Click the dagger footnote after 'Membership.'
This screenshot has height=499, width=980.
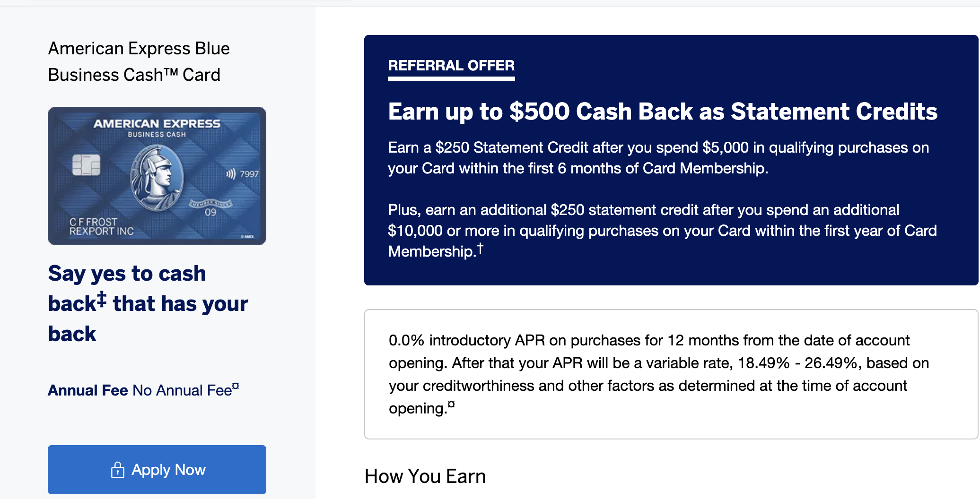[480, 248]
